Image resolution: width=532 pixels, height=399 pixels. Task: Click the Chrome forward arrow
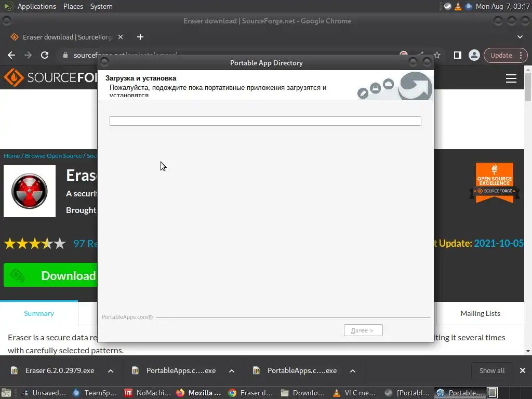(28, 55)
